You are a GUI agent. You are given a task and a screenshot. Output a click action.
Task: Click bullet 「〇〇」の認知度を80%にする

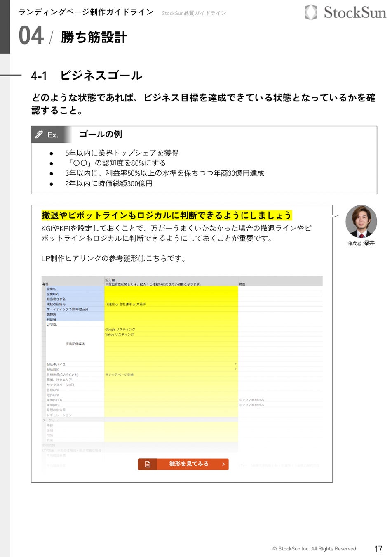[x=115, y=163]
